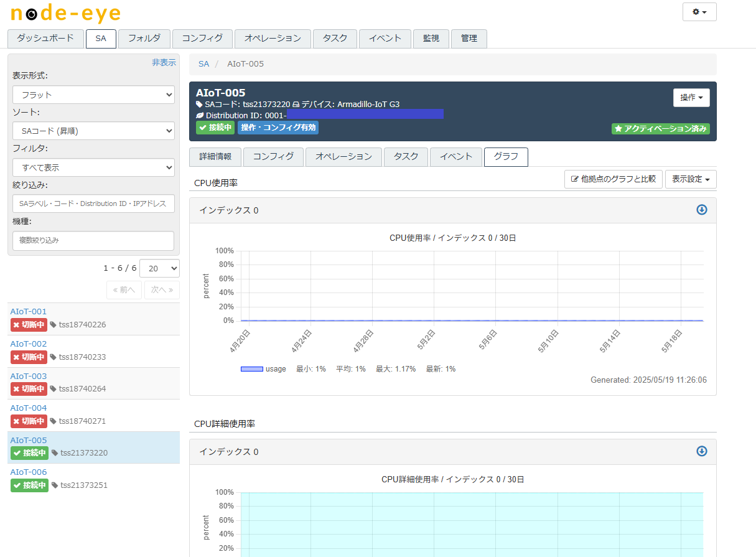The image size is (756, 557).
Task: Switch to the device タスク sub-tab
Action: tap(406, 157)
